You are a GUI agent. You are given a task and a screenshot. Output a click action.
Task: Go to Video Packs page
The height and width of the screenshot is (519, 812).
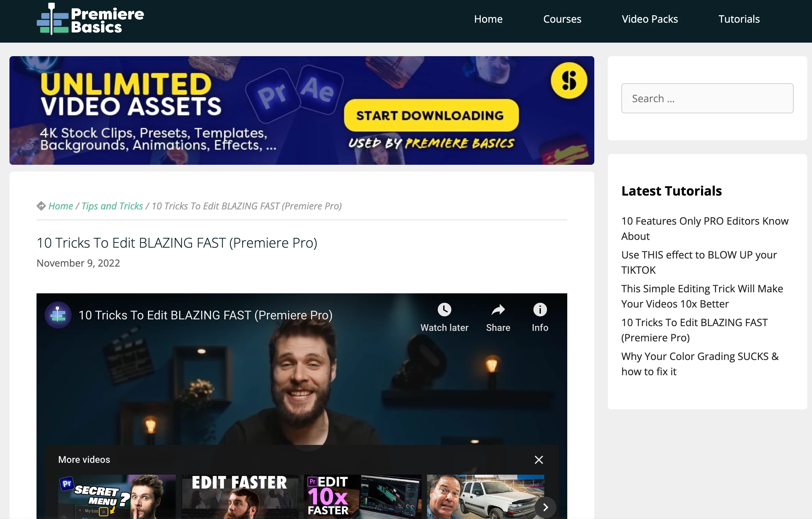[649, 19]
